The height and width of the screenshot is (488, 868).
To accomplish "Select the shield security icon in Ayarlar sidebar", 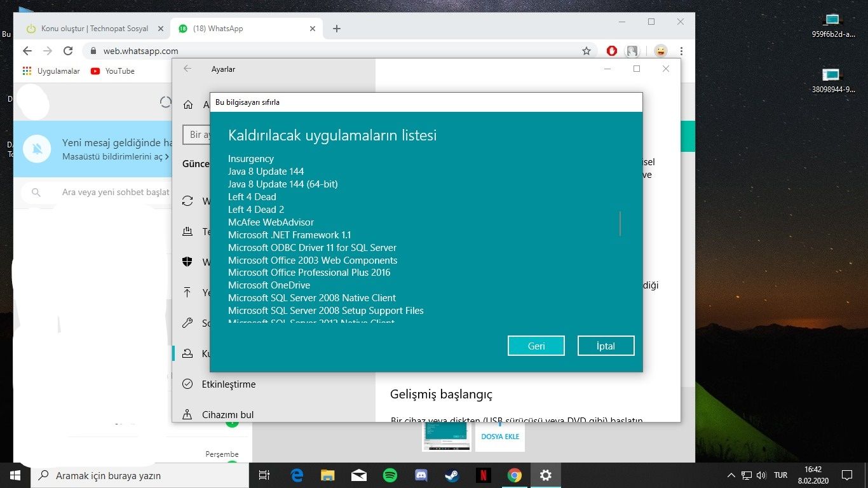I will click(x=187, y=262).
